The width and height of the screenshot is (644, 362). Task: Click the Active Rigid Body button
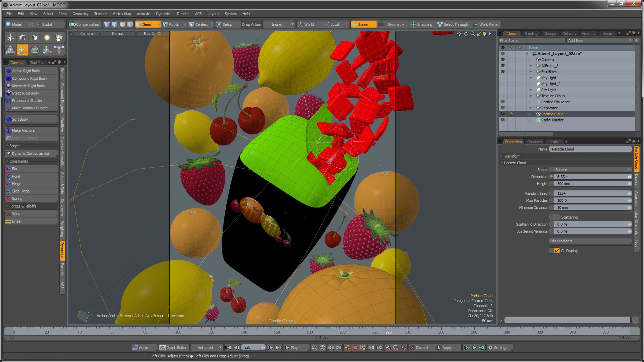[31, 71]
